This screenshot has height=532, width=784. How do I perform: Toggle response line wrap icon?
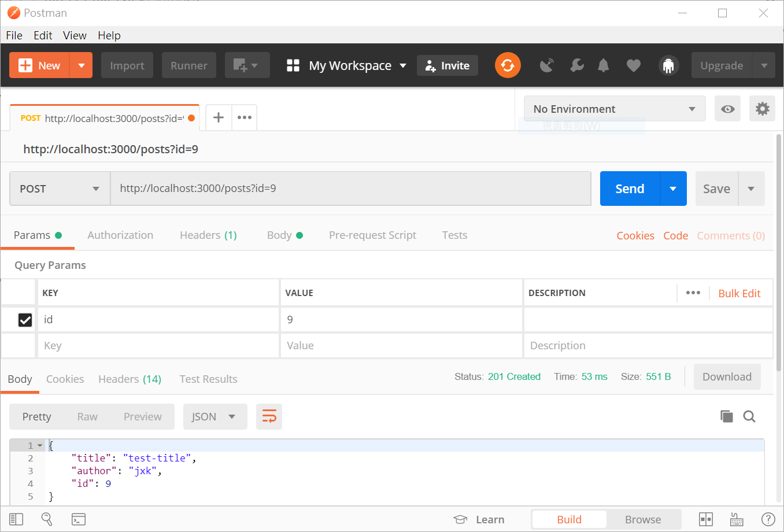[269, 416]
